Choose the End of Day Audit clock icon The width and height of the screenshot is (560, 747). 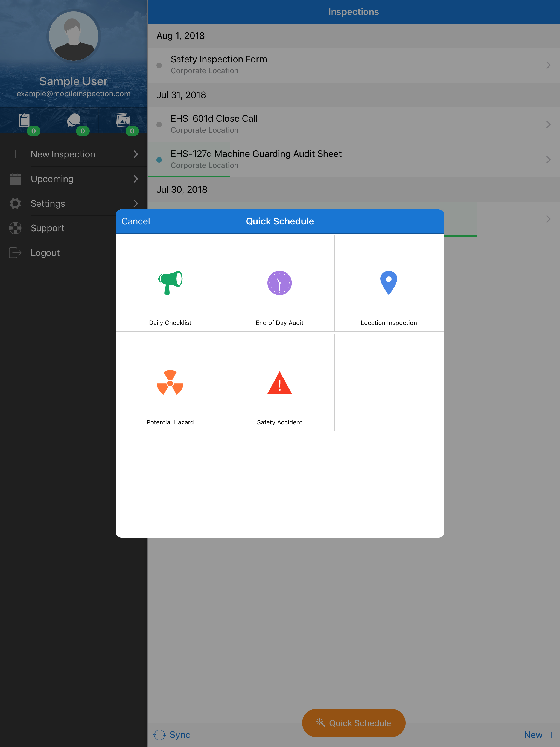tap(279, 283)
